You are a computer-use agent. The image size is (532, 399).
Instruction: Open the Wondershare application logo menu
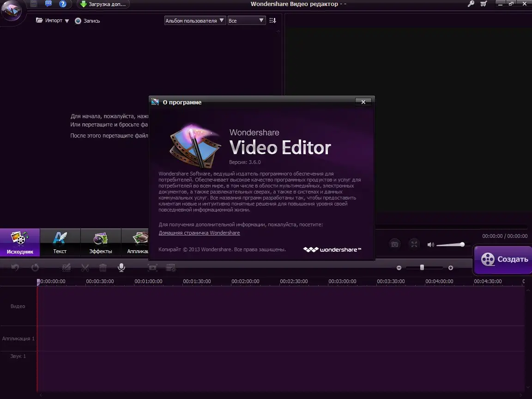[x=12, y=10]
